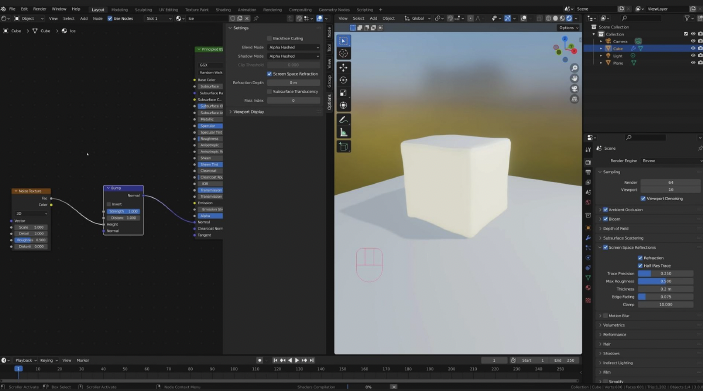Hide the Cube in the outliner viewport
The width and height of the screenshot is (703, 391).
click(693, 48)
